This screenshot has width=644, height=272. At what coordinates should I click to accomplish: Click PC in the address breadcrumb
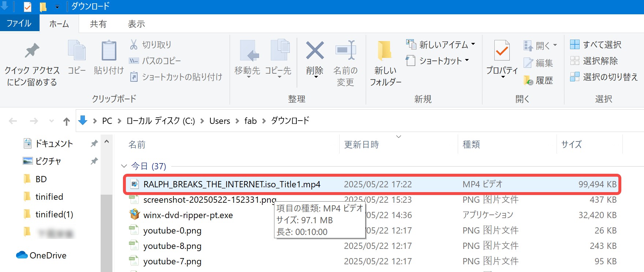click(x=107, y=121)
